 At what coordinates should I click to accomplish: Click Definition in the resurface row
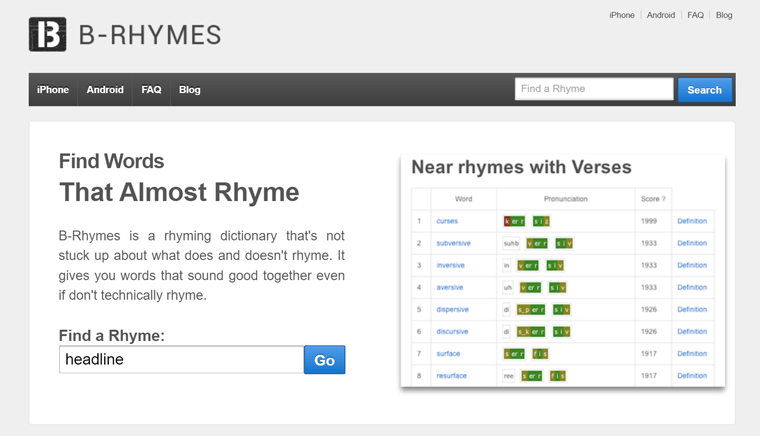tap(692, 376)
